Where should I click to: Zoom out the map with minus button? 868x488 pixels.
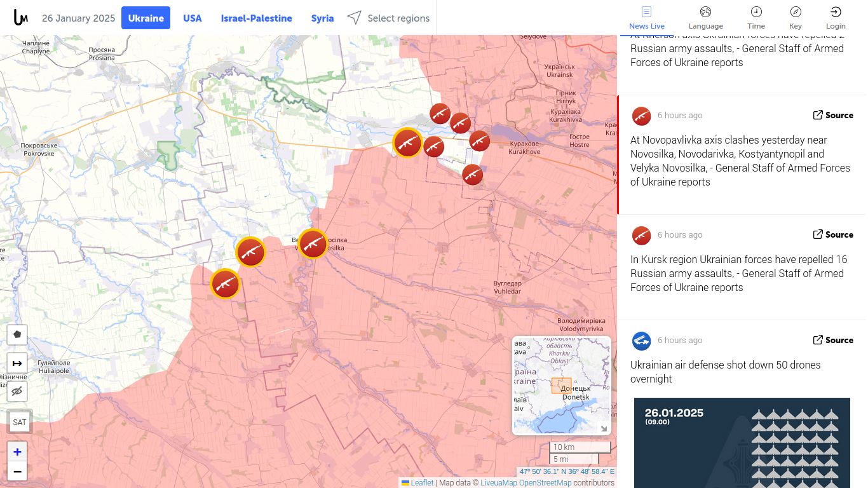17,471
